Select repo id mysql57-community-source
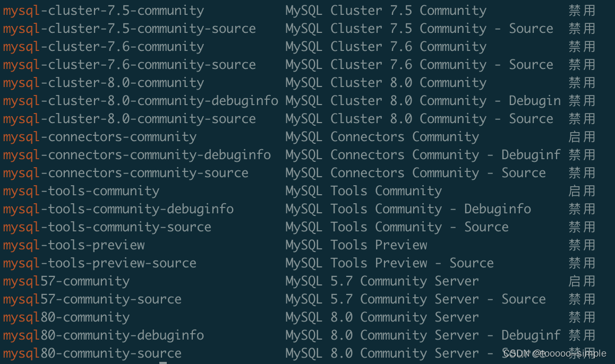This screenshot has height=364, width=615. point(92,299)
